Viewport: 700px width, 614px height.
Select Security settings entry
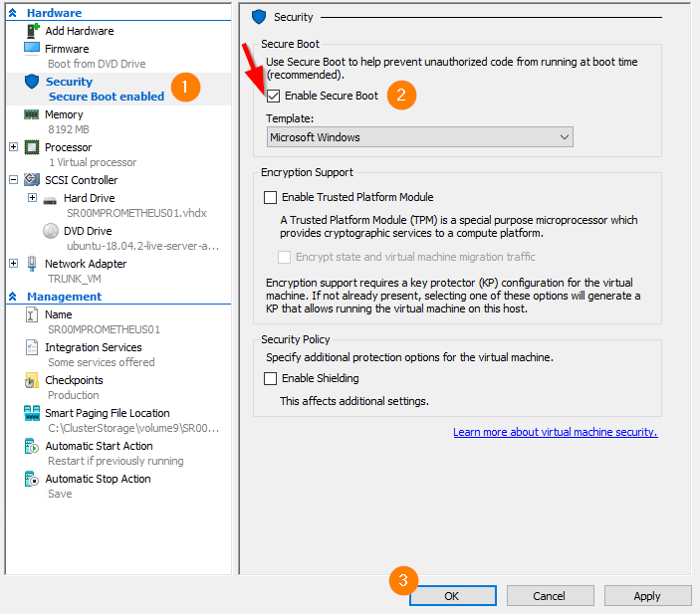(69, 82)
